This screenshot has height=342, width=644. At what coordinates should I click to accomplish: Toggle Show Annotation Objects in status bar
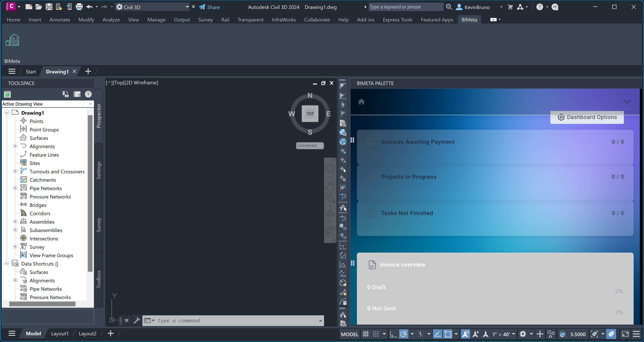pos(466,334)
